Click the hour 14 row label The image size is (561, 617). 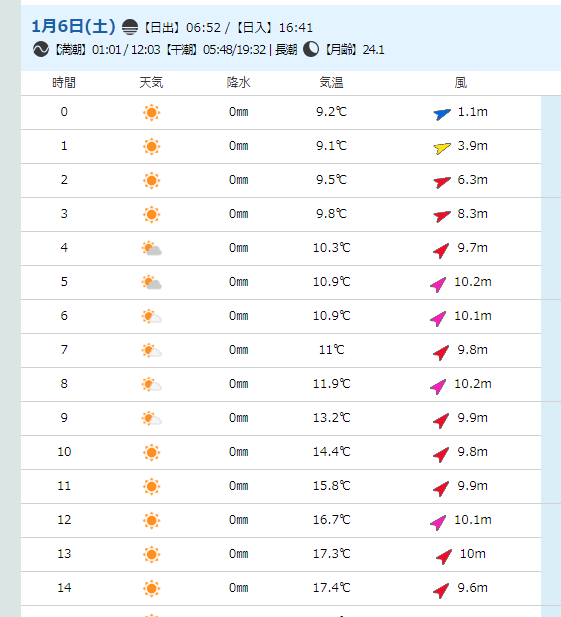click(x=64, y=588)
